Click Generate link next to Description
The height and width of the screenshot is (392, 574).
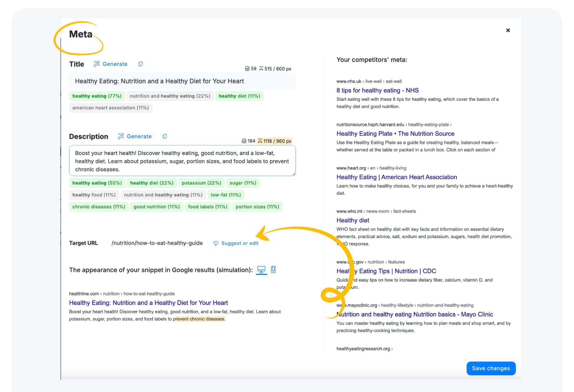[135, 136]
